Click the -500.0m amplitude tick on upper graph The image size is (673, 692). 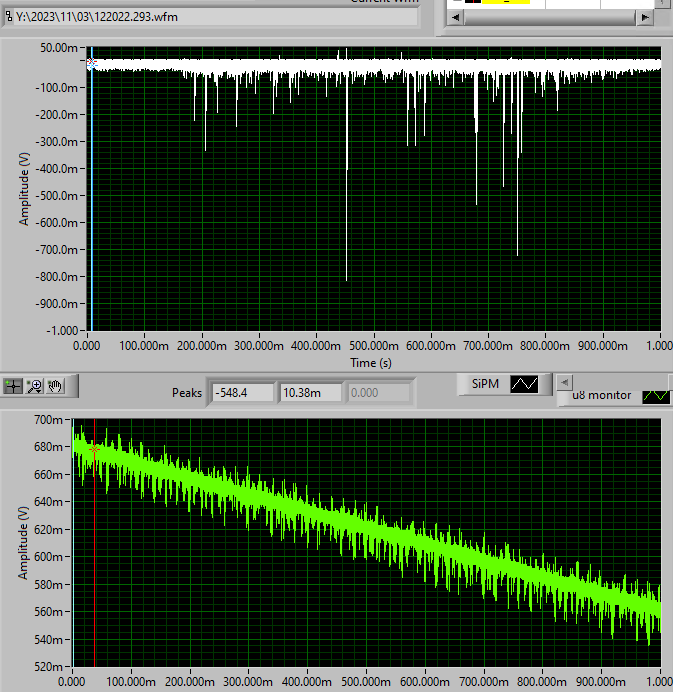click(56, 196)
